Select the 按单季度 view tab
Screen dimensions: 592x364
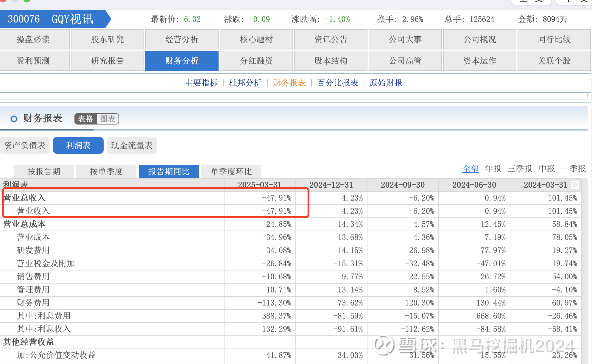click(x=106, y=172)
